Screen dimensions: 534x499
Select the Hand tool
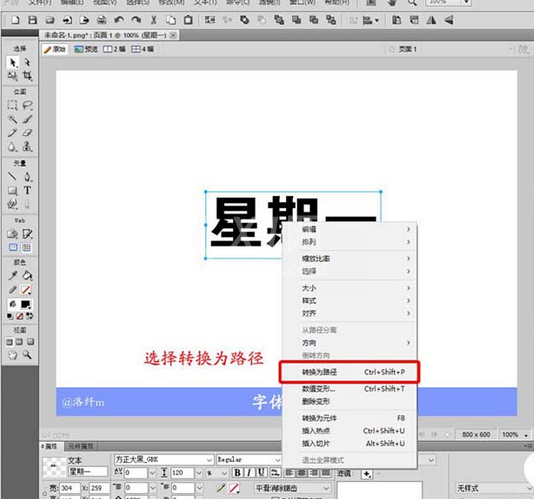[13, 355]
